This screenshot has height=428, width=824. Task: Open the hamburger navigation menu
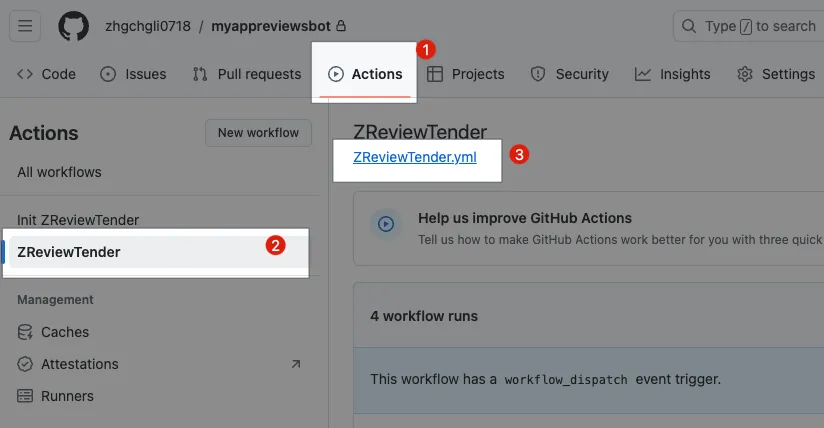(x=25, y=26)
